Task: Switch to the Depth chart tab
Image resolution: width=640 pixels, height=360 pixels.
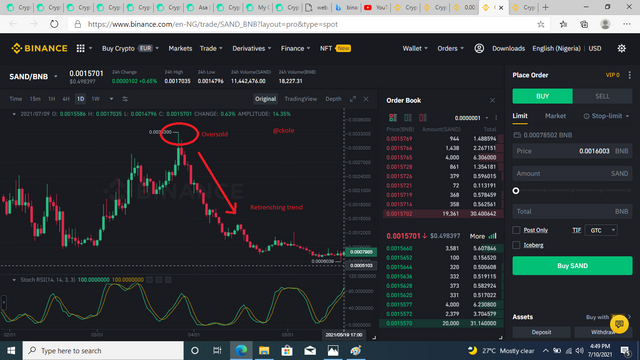Action: tap(333, 99)
